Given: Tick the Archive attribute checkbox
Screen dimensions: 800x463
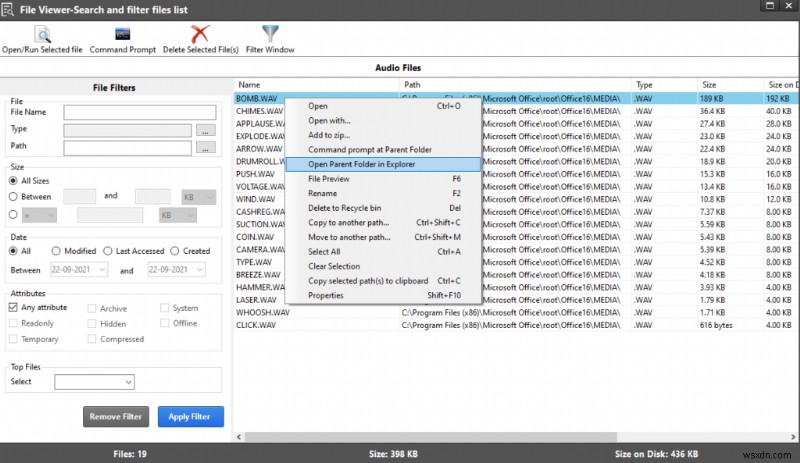Looking at the screenshot, I should click(x=92, y=308).
